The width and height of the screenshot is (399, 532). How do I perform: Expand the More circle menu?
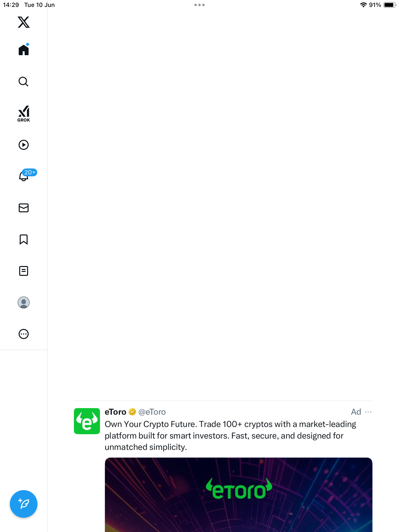(x=24, y=334)
